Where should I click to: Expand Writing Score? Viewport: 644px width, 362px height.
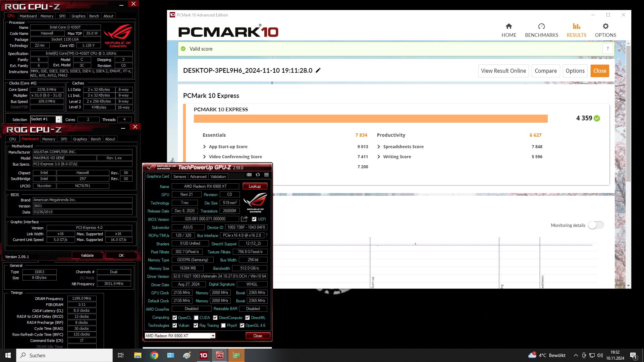[x=379, y=157]
